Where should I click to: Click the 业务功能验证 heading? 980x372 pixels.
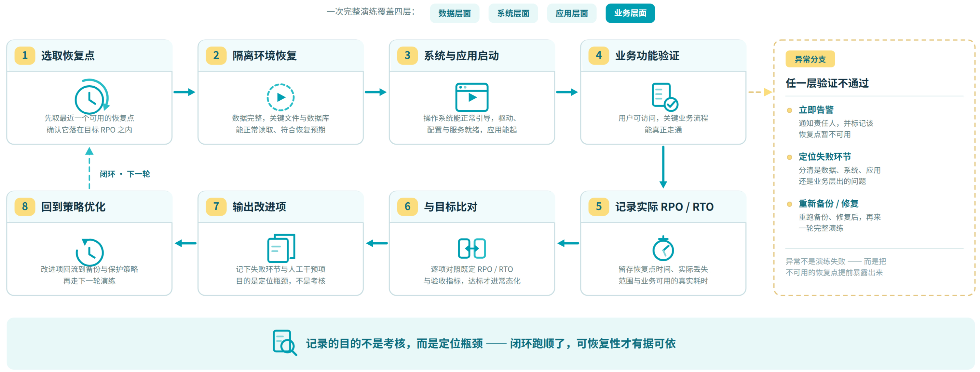[x=647, y=56]
